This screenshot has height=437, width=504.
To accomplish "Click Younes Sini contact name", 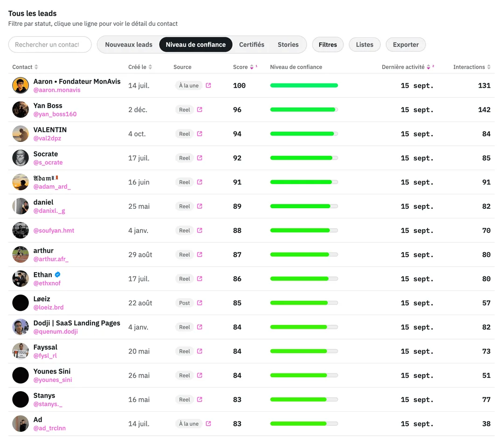I will point(52,371).
